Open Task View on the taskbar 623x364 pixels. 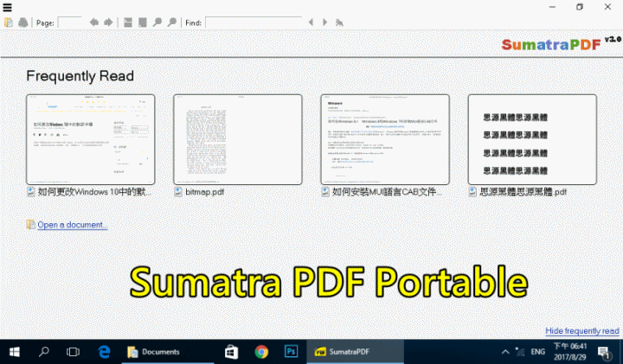coord(73,352)
